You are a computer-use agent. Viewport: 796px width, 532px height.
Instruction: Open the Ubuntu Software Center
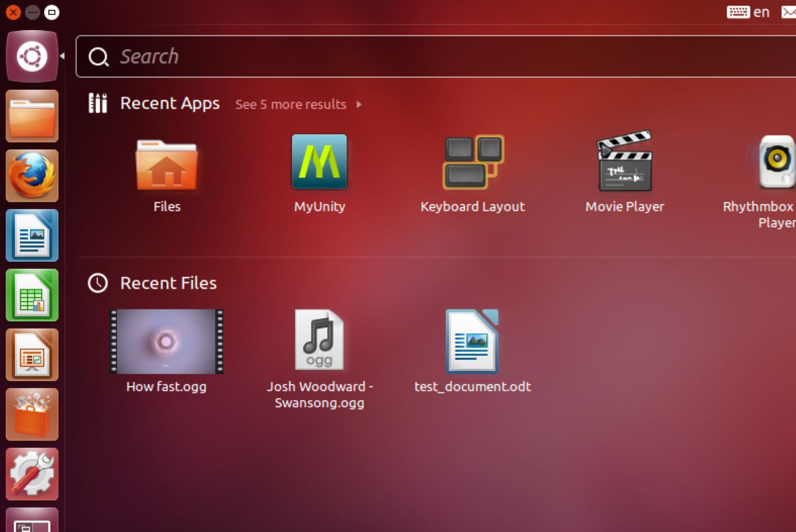pos(32,414)
